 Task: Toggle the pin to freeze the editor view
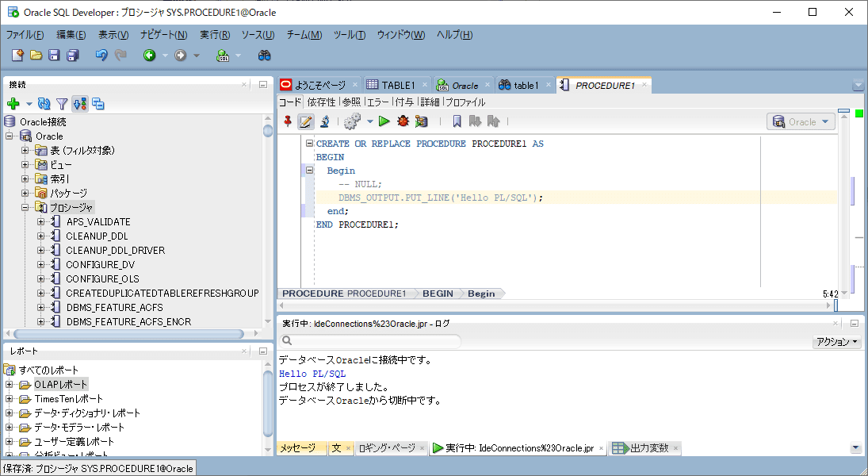point(288,121)
